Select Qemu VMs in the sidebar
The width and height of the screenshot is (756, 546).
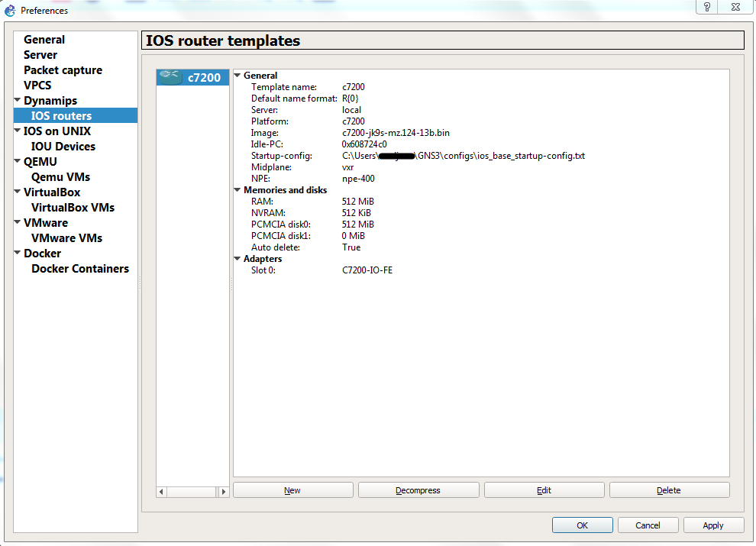click(x=61, y=177)
